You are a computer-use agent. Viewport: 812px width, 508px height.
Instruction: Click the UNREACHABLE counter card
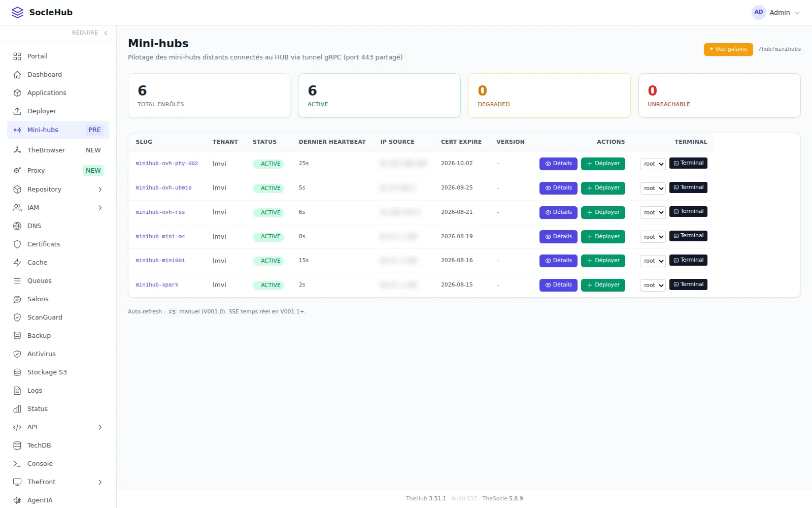tap(719, 96)
